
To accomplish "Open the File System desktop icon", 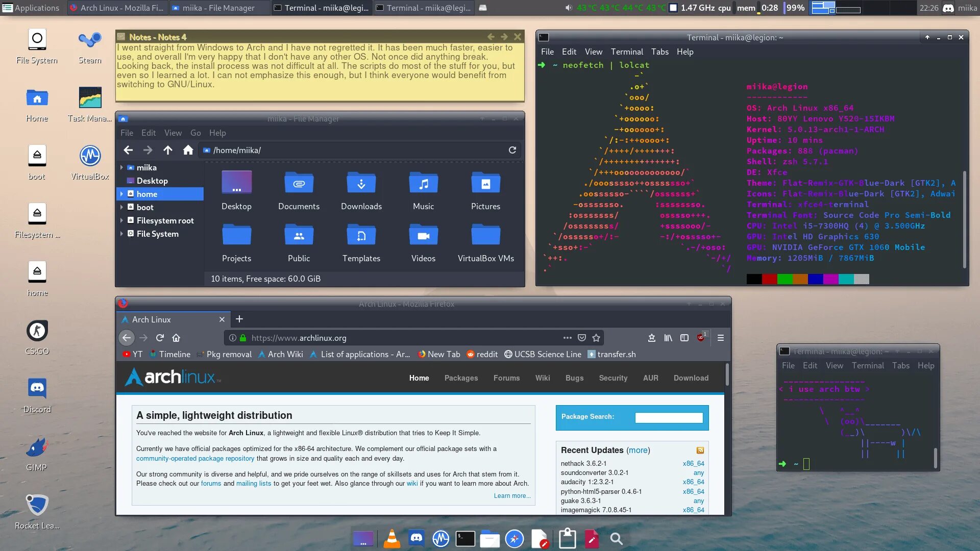I will (37, 46).
